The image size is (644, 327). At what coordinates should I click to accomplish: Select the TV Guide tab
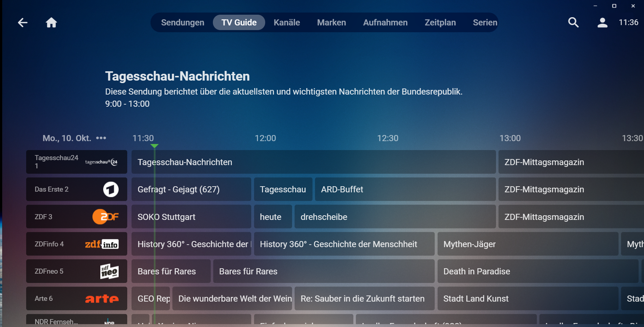pyautogui.click(x=239, y=23)
